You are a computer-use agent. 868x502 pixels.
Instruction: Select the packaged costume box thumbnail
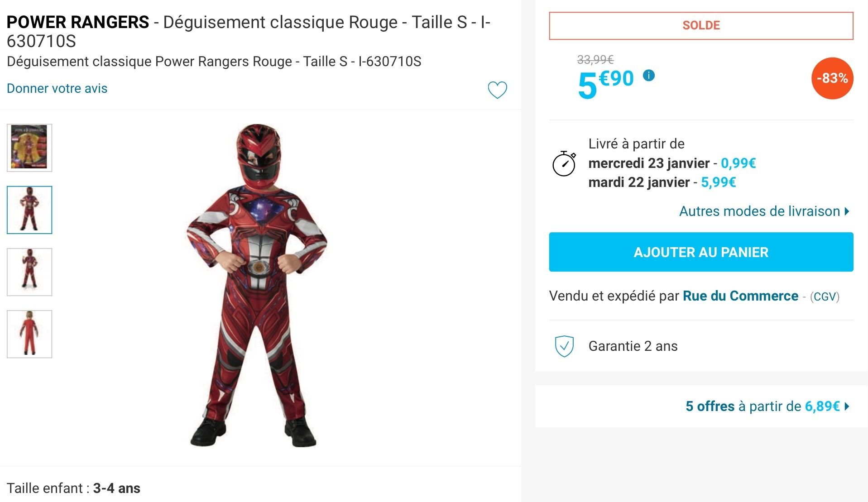(x=29, y=148)
